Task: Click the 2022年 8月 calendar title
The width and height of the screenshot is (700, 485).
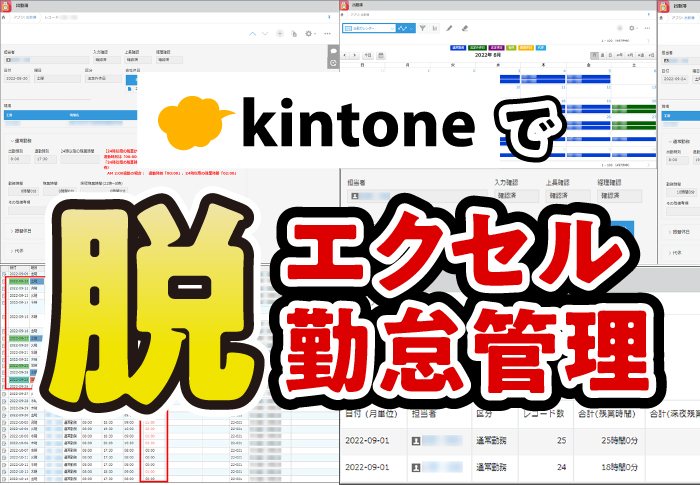Action: click(488, 55)
